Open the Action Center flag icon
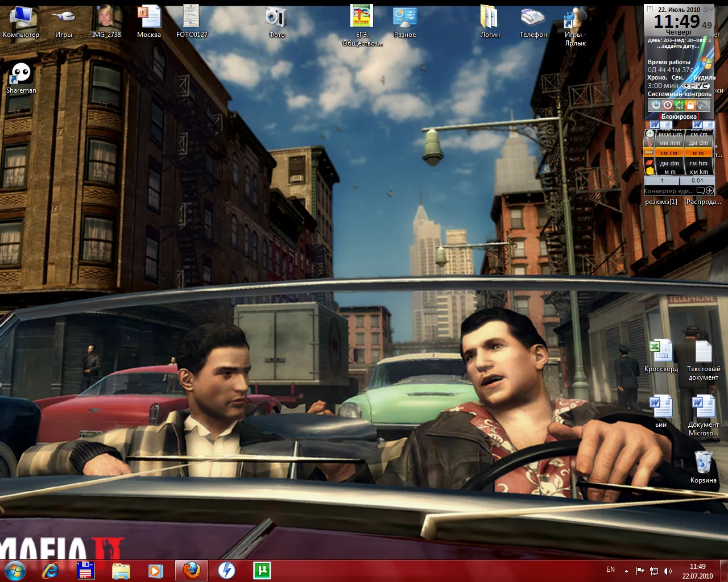Image resolution: width=728 pixels, height=582 pixels. coord(640,571)
